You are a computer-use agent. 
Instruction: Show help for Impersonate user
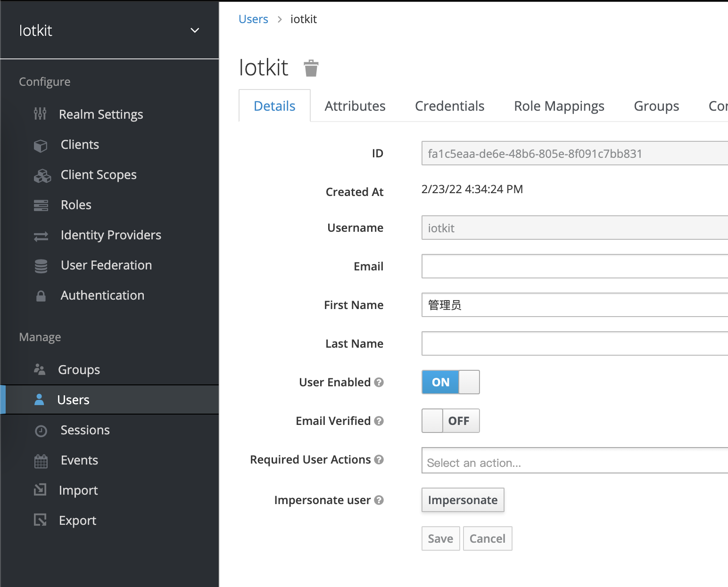click(379, 500)
